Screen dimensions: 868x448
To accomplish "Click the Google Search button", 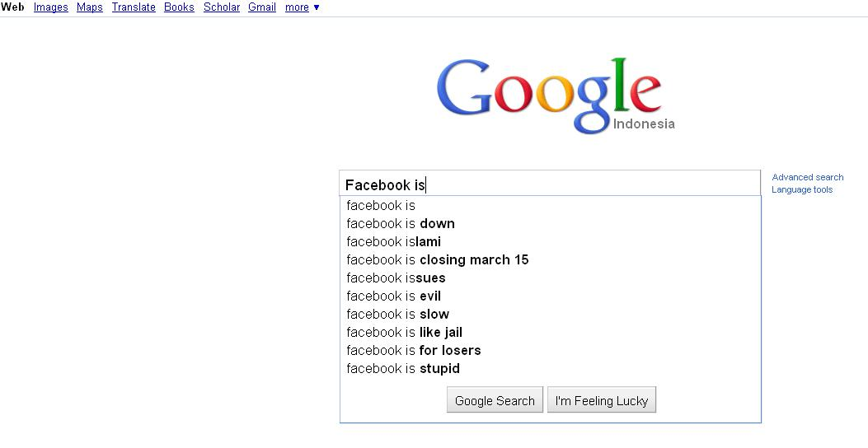I will coord(495,400).
